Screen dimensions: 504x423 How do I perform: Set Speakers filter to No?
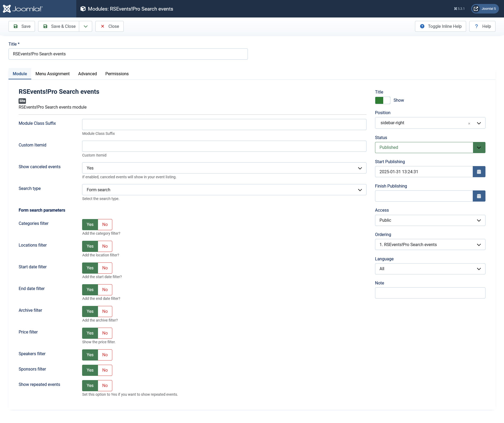[x=105, y=355]
